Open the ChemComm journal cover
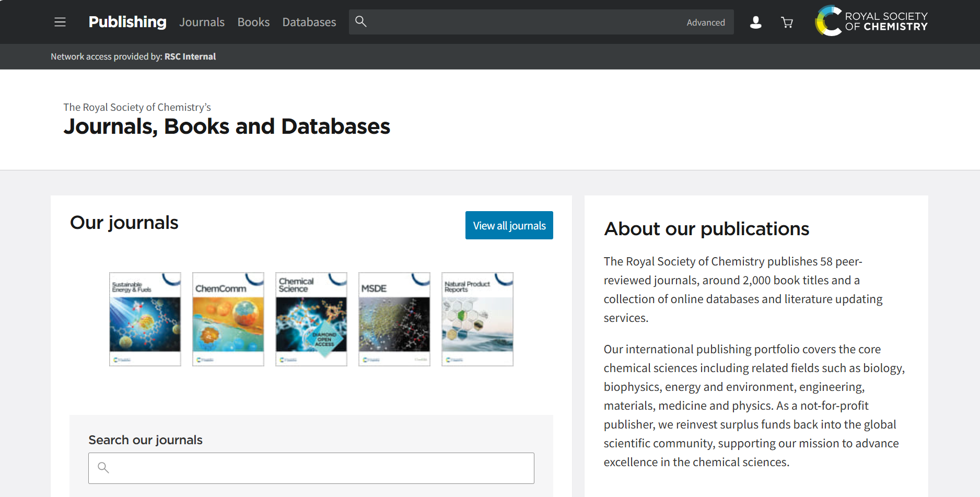Screen dimensions: 980x497 pyautogui.click(x=228, y=319)
